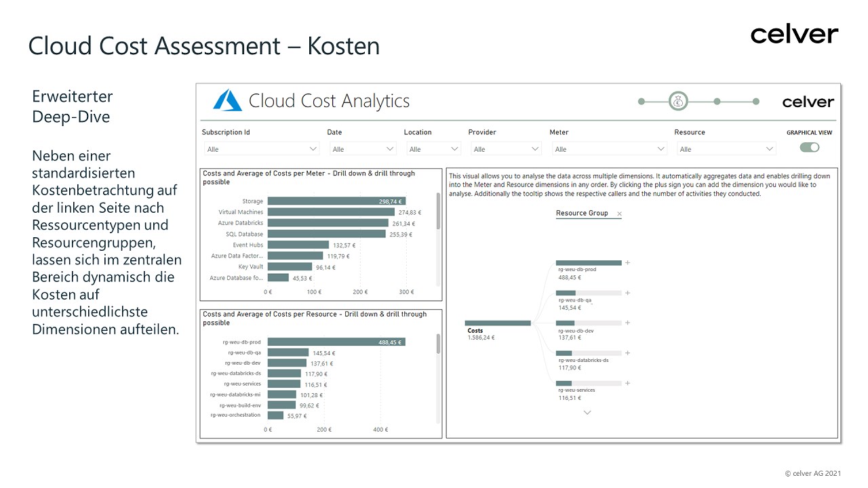Select Resource Group dimension header
868x488 pixels.
pos(582,213)
